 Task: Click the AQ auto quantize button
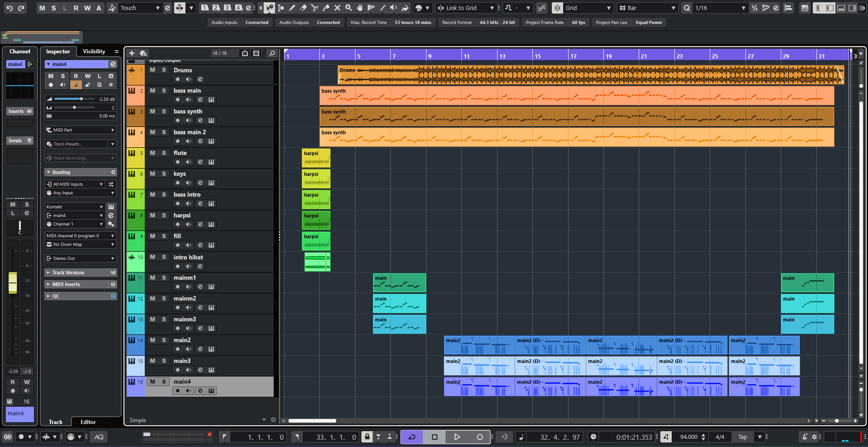click(x=99, y=437)
